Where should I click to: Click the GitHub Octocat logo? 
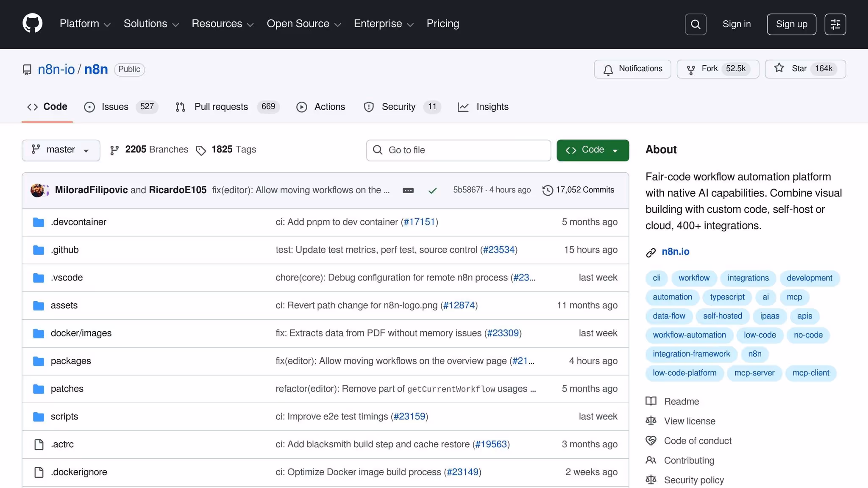tap(33, 24)
